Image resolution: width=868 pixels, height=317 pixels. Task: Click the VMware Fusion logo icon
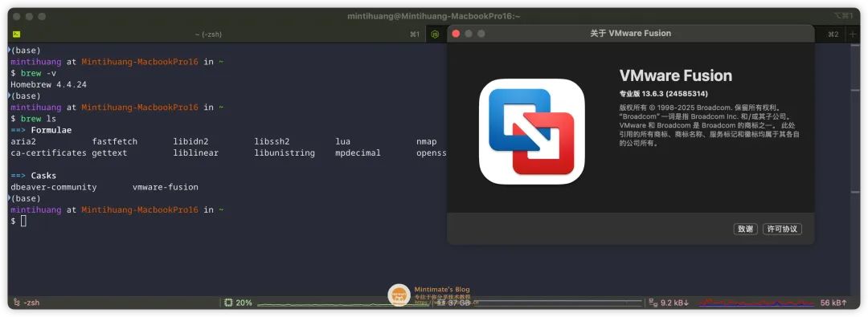531,131
